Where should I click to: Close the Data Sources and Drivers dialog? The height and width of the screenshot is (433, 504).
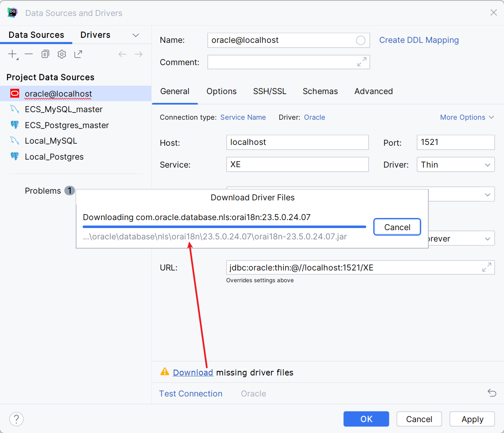[494, 13]
